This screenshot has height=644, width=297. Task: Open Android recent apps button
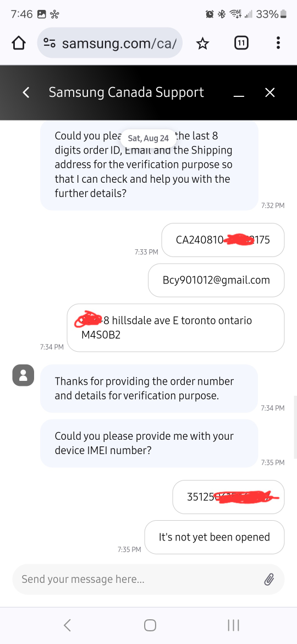click(233, 625)
